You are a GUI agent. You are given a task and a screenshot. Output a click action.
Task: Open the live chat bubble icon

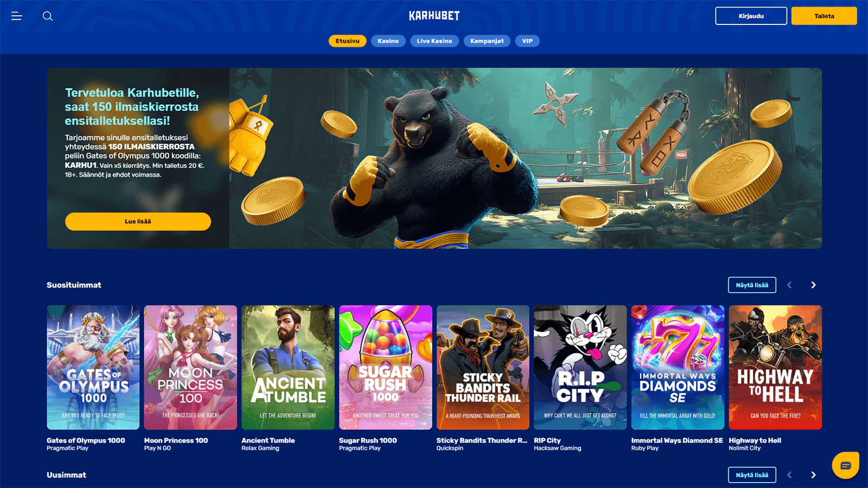point(845,465)
